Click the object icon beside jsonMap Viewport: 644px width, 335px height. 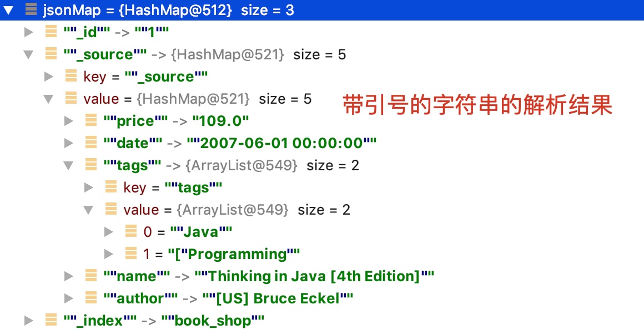tap(31, 9)
